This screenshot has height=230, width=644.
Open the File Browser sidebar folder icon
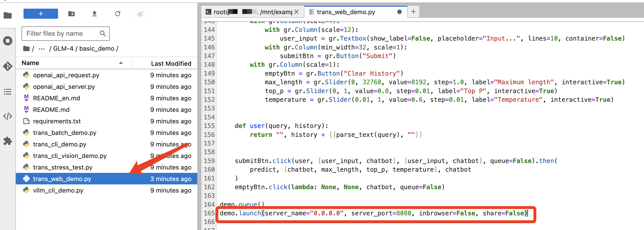point(7,15)
